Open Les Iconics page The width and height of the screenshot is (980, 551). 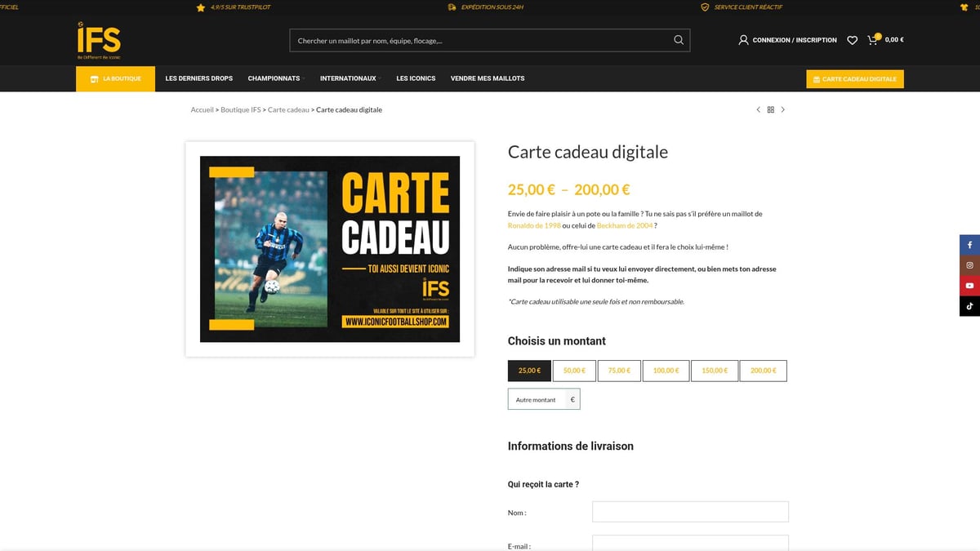coord(416,78)
